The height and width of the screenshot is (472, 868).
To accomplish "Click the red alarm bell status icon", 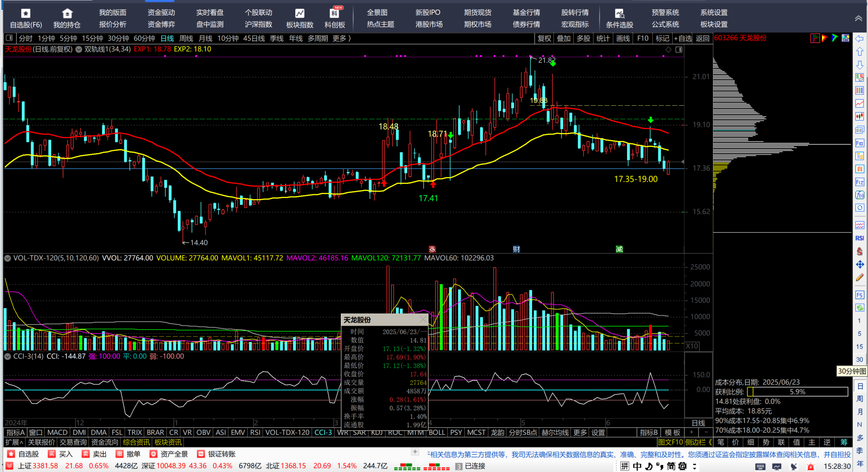I will [811, 466].
